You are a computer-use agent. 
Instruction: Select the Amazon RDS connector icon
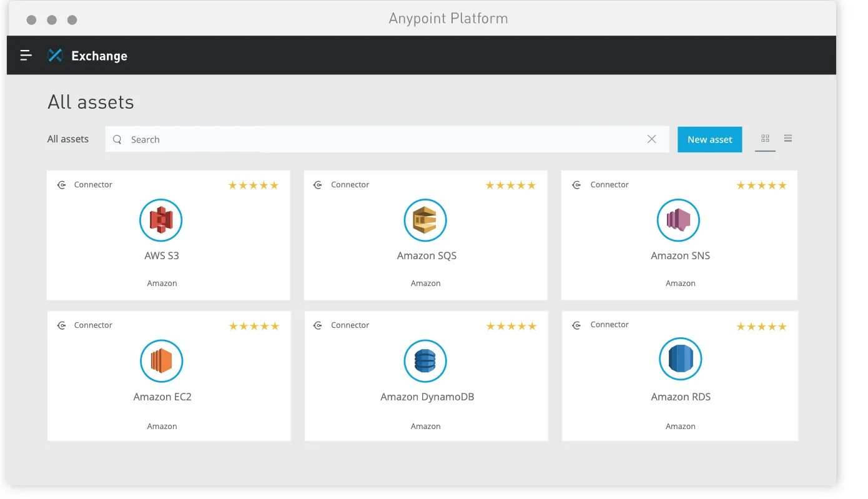(680, 359)
